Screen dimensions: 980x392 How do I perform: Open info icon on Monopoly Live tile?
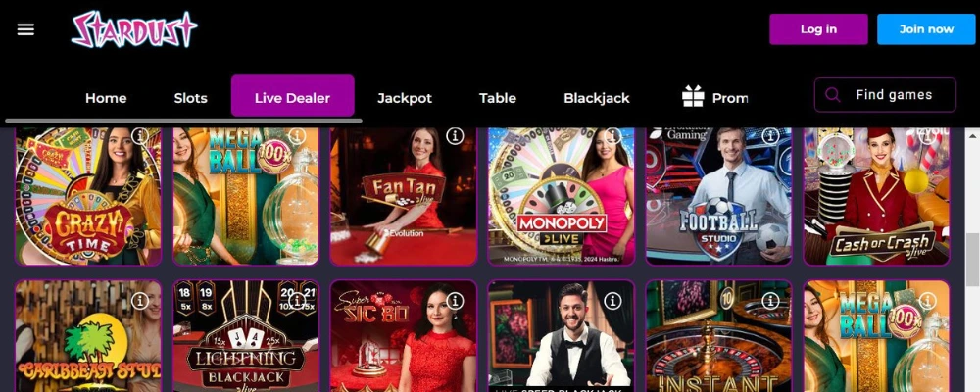pos(613,136)
